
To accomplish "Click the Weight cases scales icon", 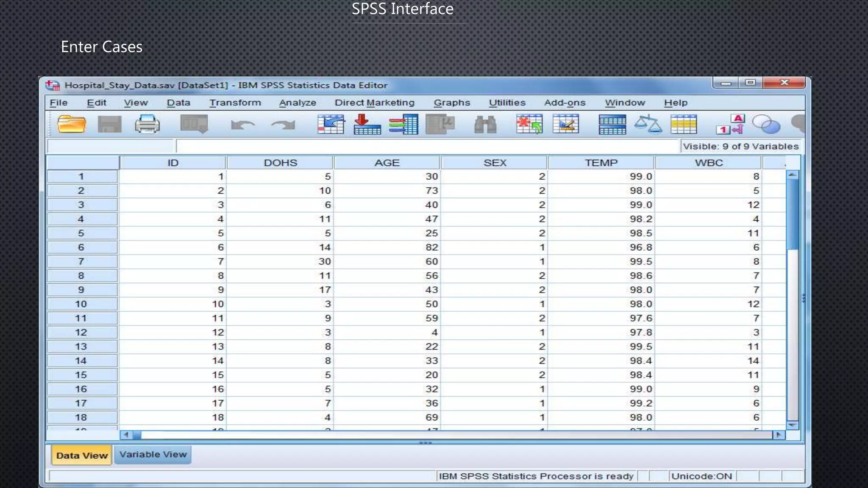I will coord(648,125).
